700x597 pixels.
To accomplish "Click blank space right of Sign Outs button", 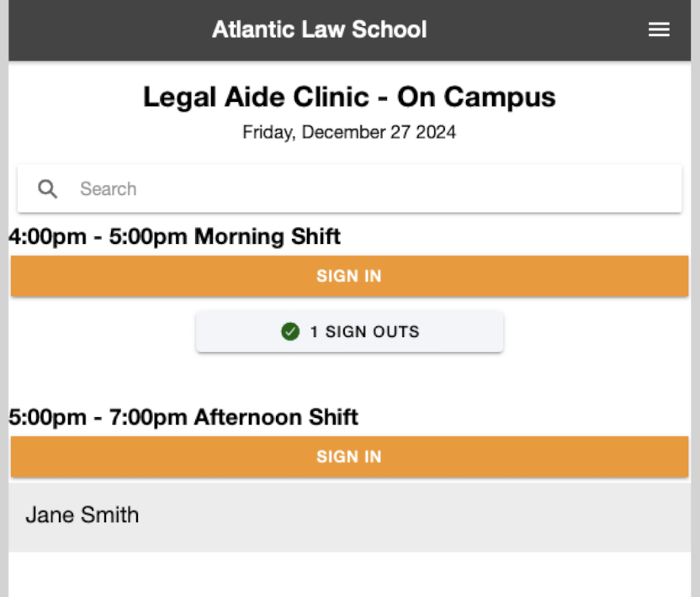I will 597,332.
